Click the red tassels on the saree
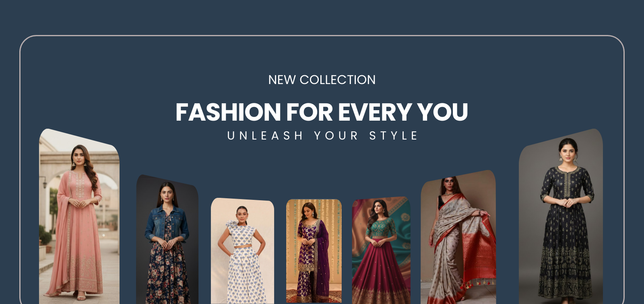Screen dimensions: 644x304 pyautogui.click(x=479, y=283)
